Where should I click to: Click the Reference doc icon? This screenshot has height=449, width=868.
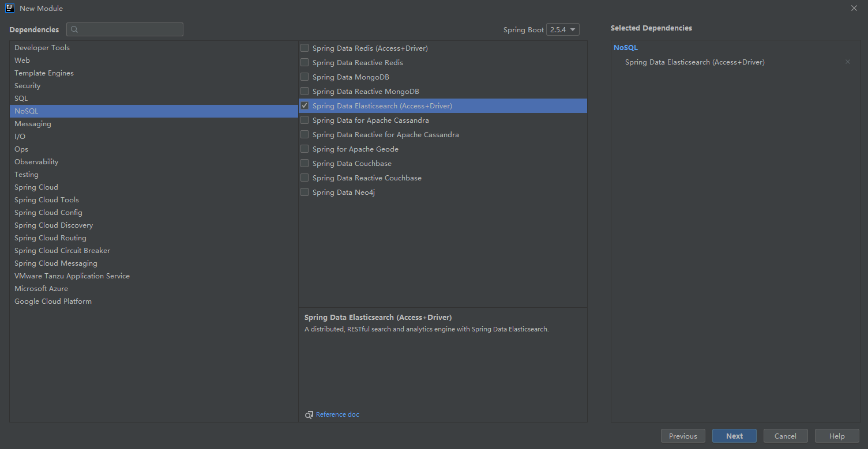pos(309,414)
